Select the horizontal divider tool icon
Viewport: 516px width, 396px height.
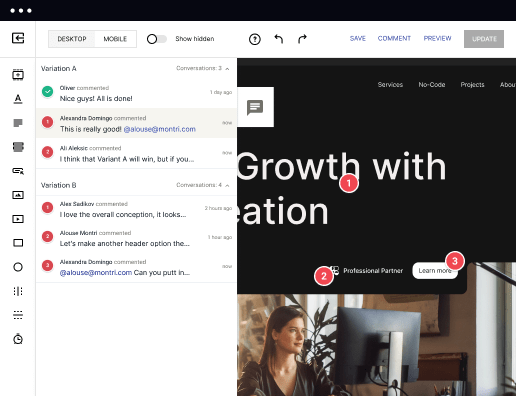coord(18,315)
